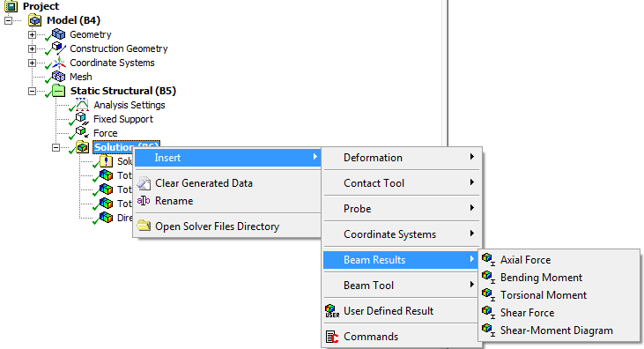644x349 pixels.
Task: Select Static Structural (B5) label
Action: coord(122,91)
